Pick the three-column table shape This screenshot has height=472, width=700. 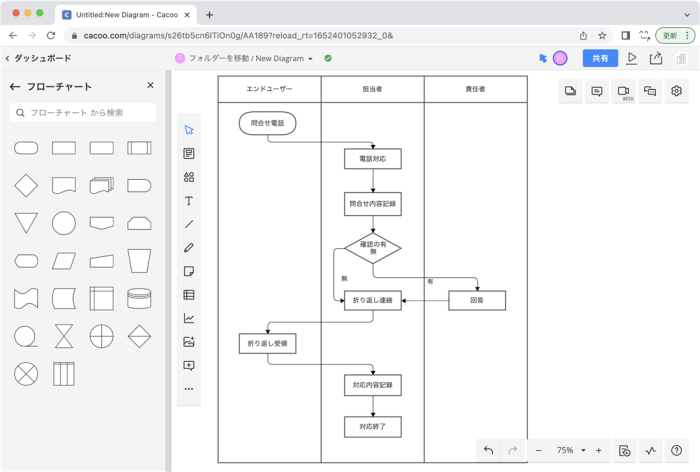point(64,374)
